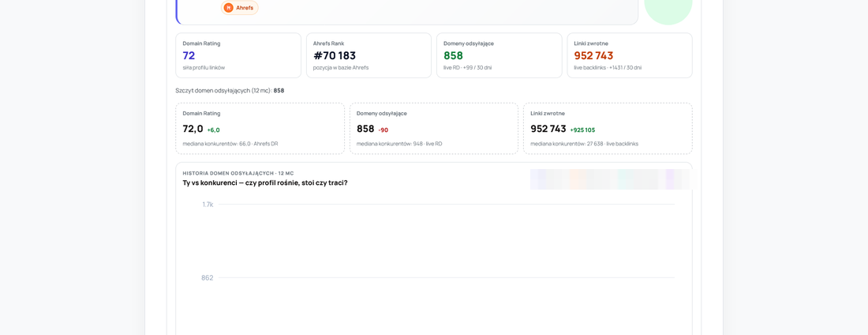Select the orange 952 743 backlinks value

click(x=593, y=55)
